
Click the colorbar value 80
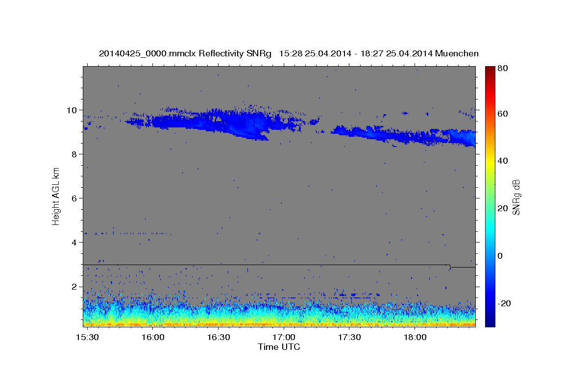(x=503, y=68)
